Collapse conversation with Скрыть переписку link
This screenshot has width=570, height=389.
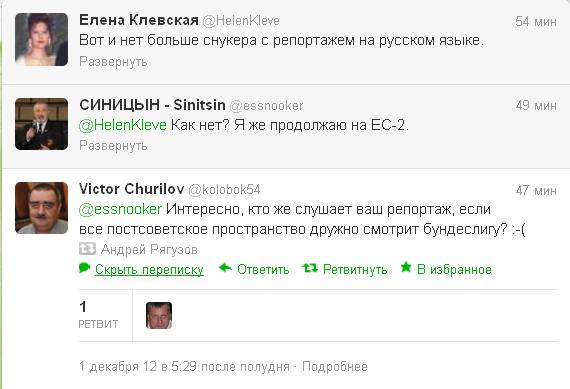[149, 269]
